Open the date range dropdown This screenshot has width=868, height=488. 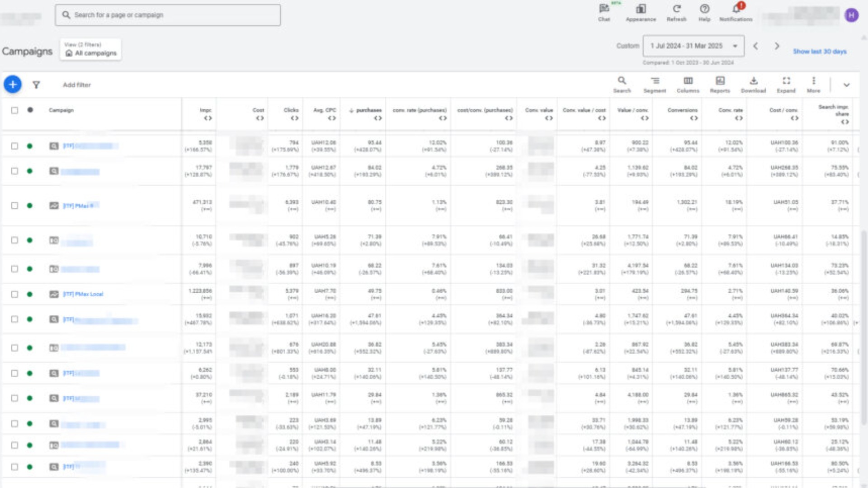693,46
